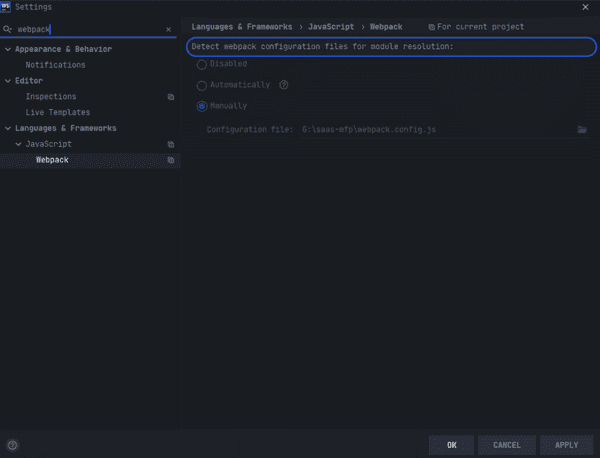Open the help tooltip next to Automatically
Screen dimensions: 600x458
284,85
